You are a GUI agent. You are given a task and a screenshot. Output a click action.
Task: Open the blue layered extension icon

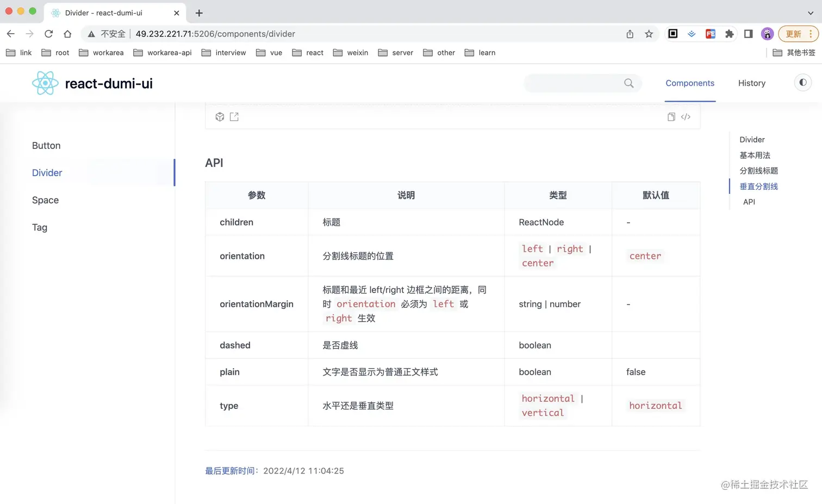pos(692,34)
